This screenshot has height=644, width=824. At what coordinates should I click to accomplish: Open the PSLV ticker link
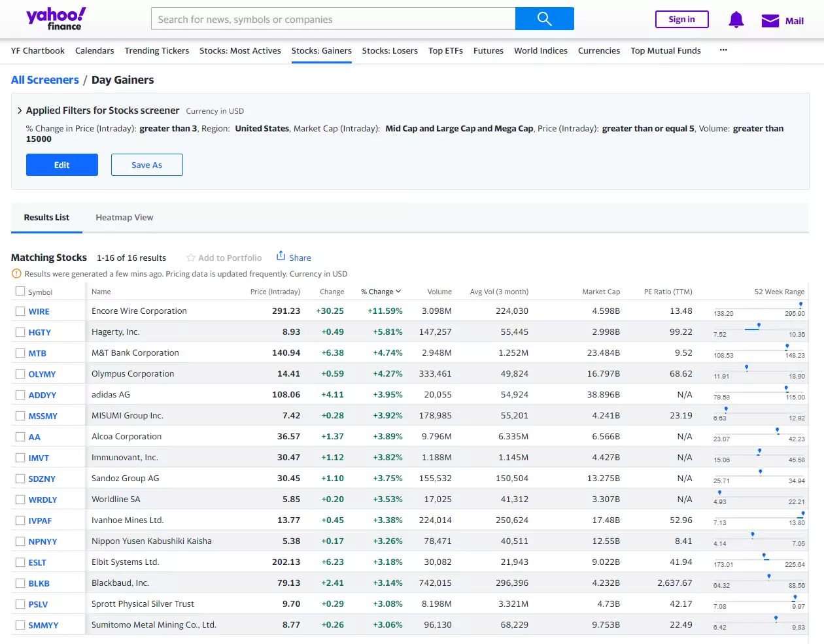click(38, 604)
